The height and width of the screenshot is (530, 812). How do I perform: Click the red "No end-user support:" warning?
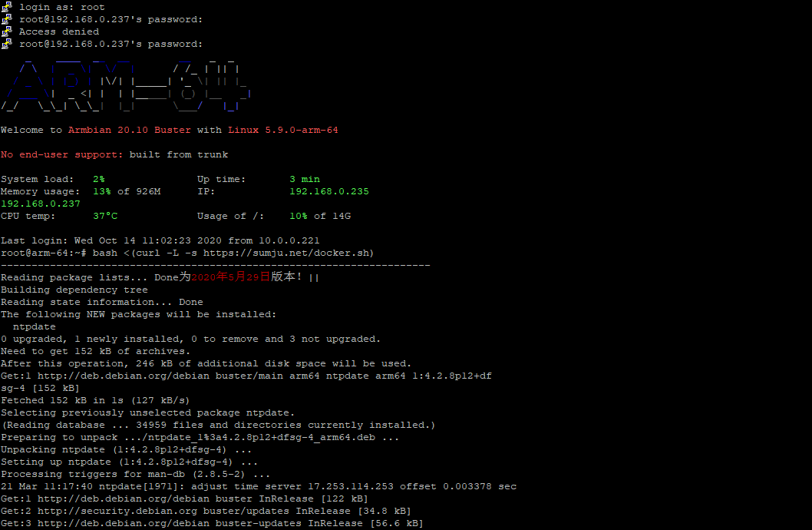click(61, 154)
